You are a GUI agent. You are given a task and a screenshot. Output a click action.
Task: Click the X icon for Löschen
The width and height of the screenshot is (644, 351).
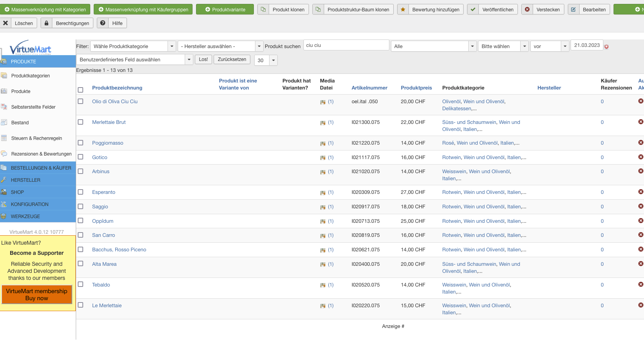[x=5, y=23]
